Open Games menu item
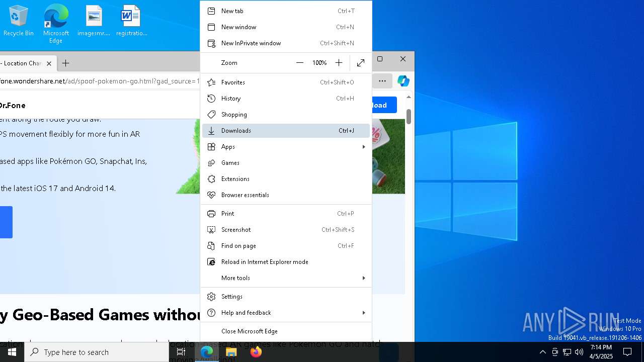This screenshot has height=362, width=644. (286, 163)
